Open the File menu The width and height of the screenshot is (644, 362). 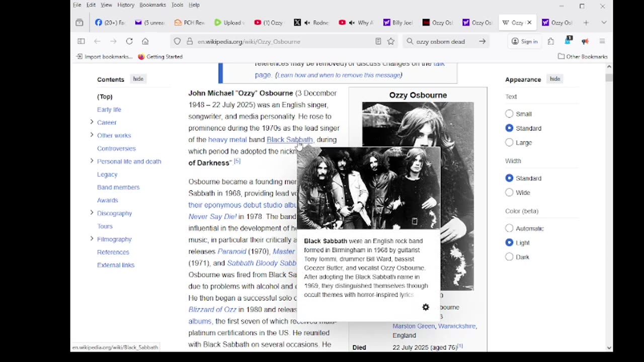[x=77, y=5]
